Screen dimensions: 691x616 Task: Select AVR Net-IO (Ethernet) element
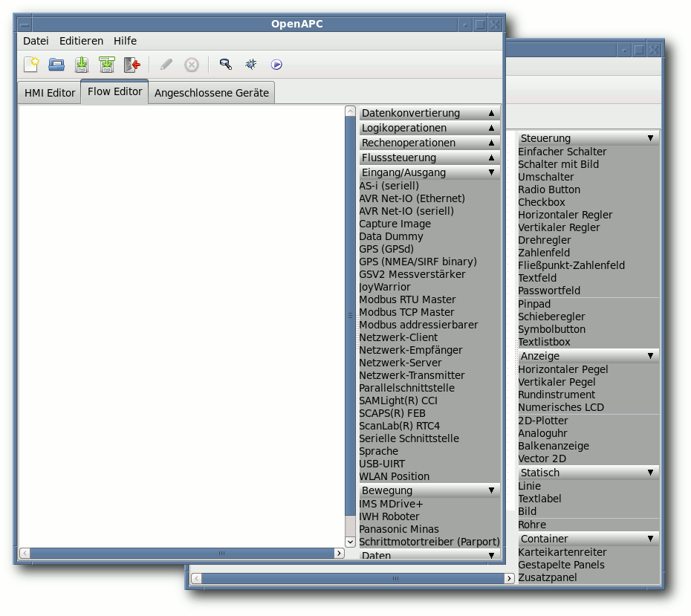click(412, 198)
